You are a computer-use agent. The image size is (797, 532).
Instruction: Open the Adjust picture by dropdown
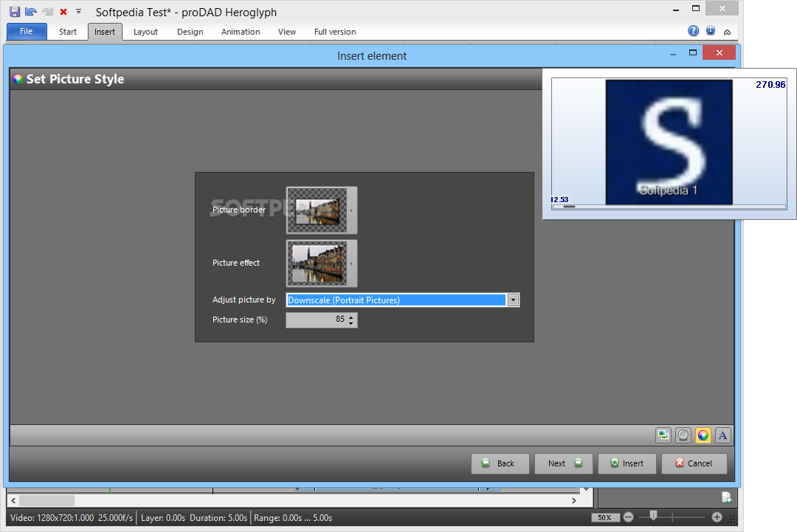tap(514, 300)
